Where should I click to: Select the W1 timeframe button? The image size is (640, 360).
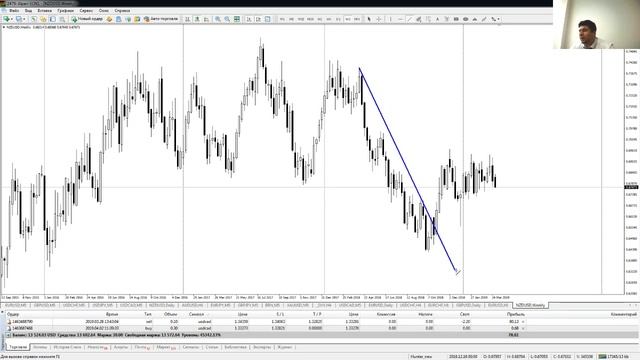click(348, 19)
